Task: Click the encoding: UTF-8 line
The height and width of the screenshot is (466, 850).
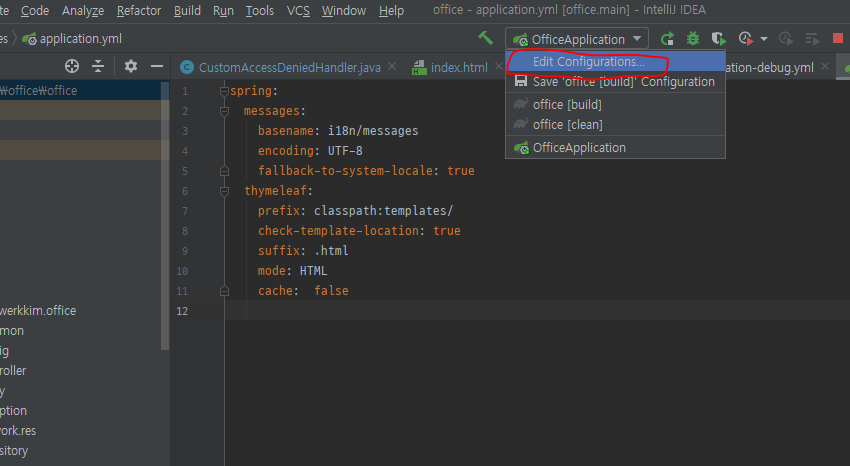Action: pos(310,151)
